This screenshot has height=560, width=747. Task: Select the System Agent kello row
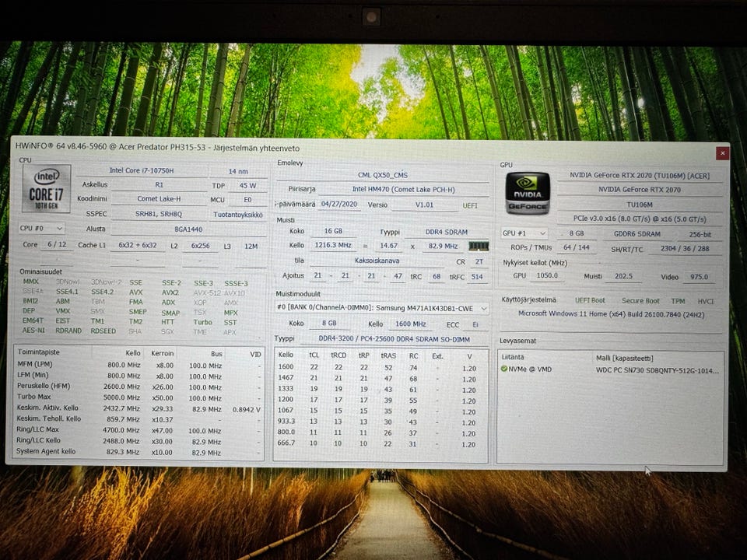pos(139,452)
